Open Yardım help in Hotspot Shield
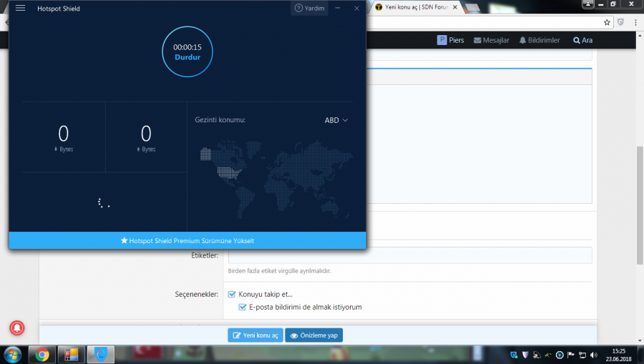The image size is (644, 364). click(x=310, y=8)
